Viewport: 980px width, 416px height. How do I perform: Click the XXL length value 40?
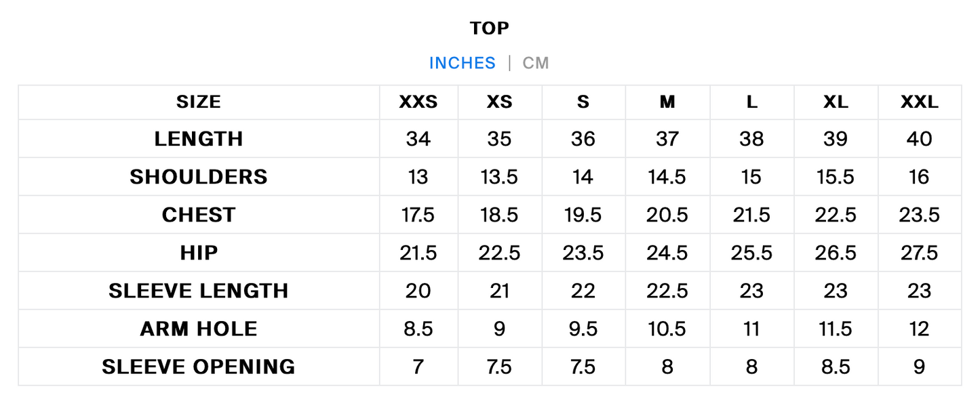(920, 139)
